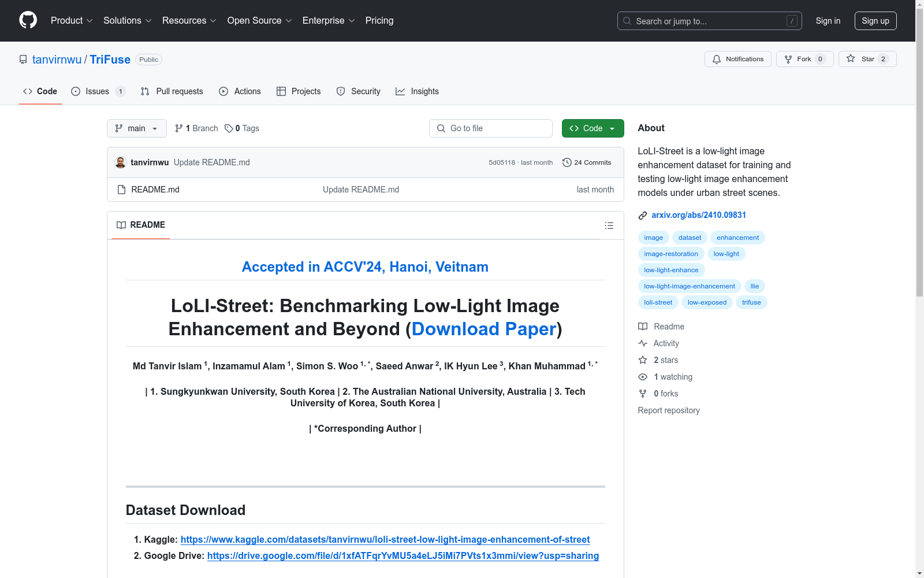Open the Insights tab

[x=417, y=91]
